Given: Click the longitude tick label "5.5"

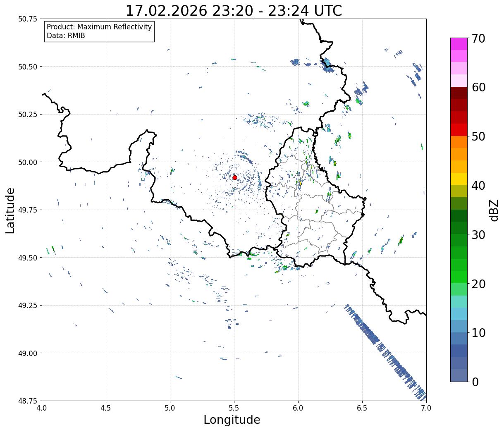Looking at the screenshot, I should tap(234, 408).
